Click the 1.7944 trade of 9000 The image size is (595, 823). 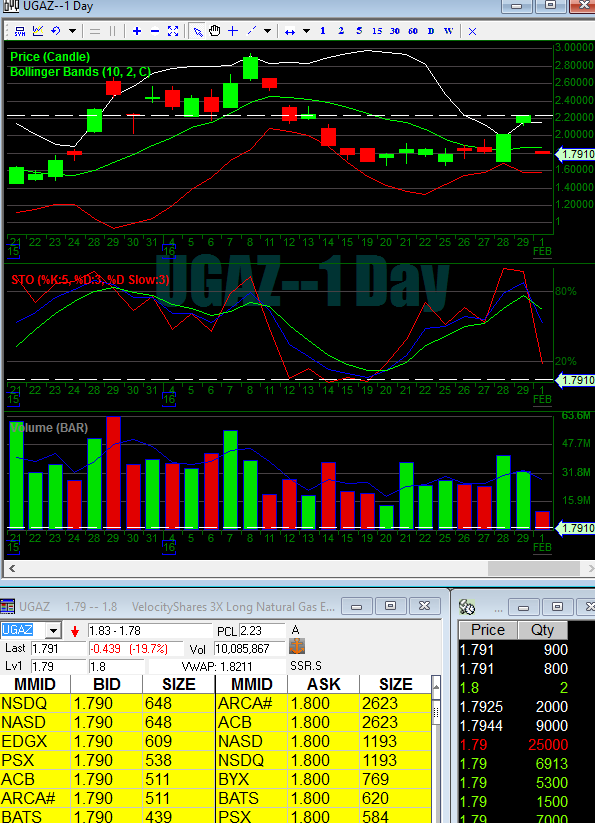514,726
